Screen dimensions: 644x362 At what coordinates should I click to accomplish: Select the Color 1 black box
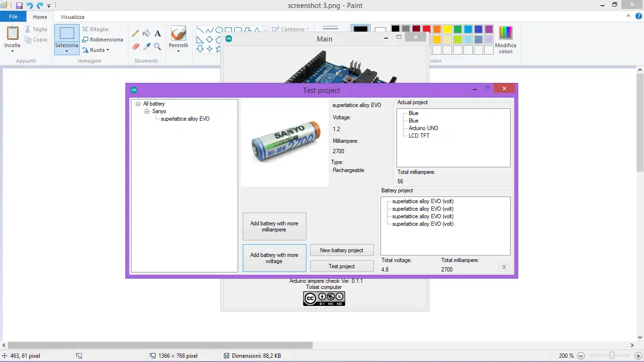[361, 29]
